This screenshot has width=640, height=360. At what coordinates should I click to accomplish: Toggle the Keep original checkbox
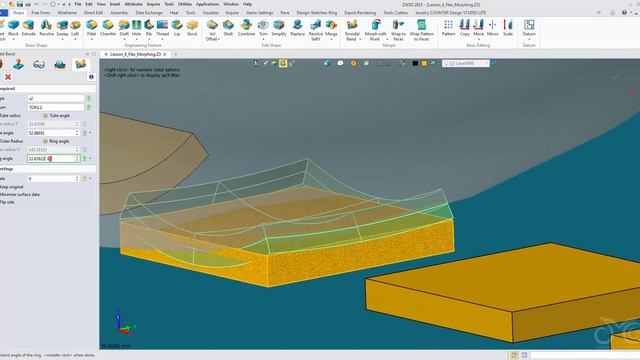11,187
